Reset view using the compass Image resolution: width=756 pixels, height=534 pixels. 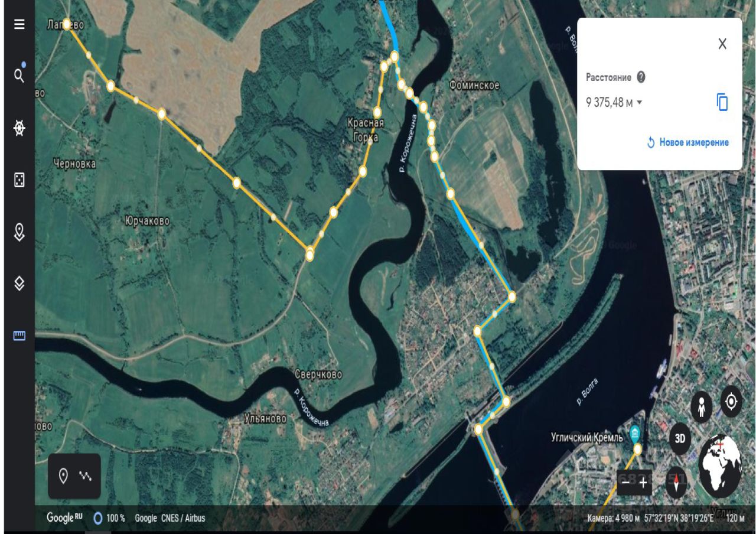677,483
